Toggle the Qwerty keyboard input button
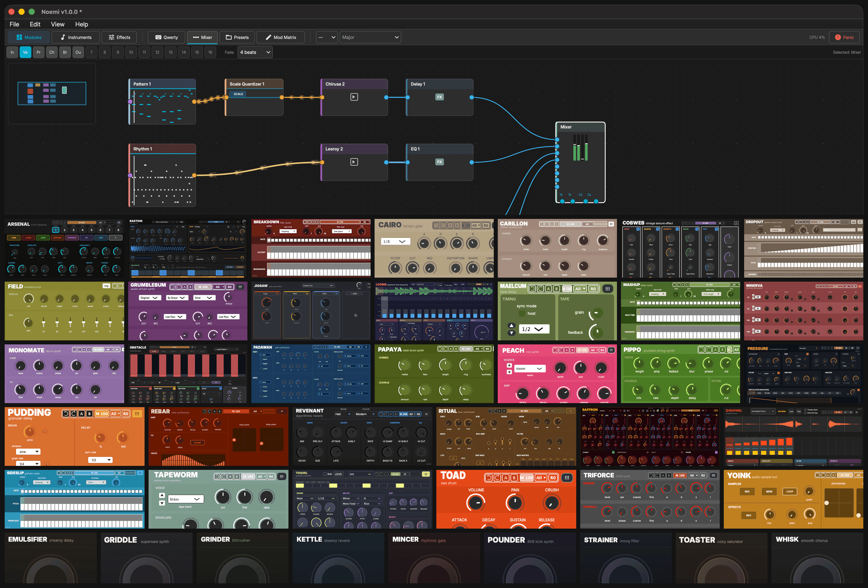This screenshot has width=868, height=588. 166,37
